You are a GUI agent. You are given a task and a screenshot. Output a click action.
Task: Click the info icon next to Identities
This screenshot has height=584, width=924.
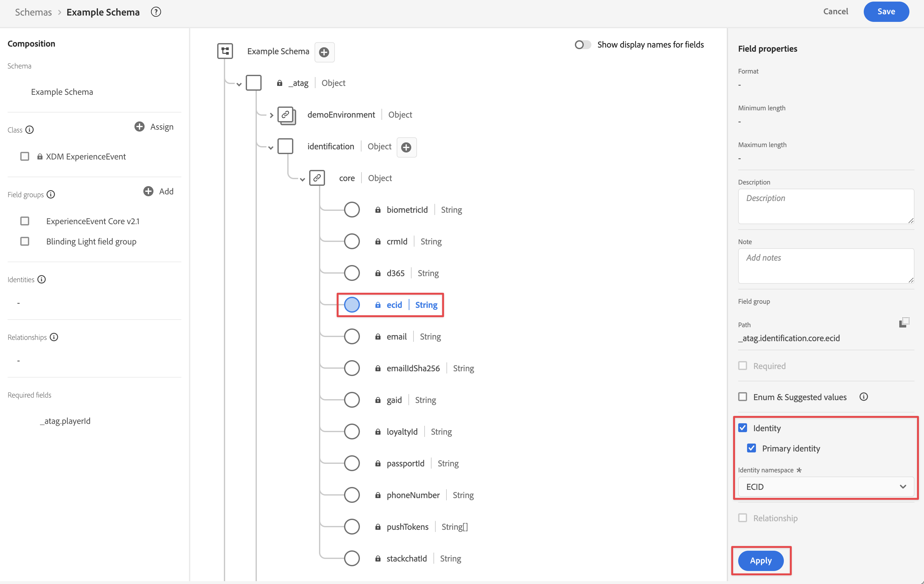point(42,279)
